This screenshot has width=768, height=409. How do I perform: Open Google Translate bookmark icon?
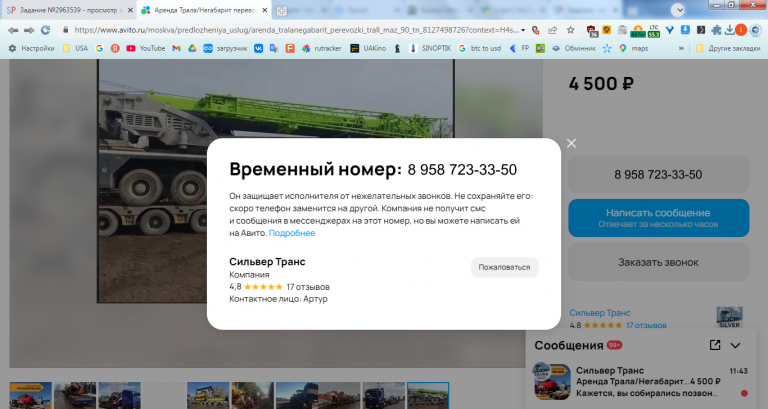[274, 48]
